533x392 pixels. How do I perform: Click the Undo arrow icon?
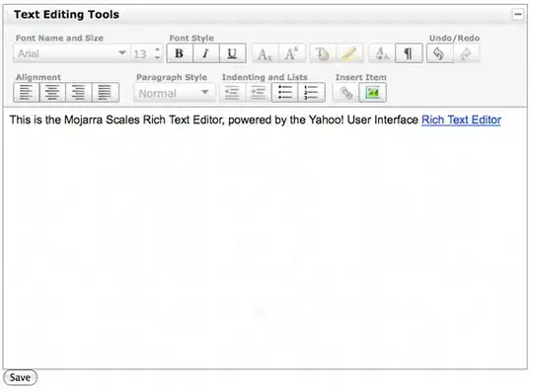(439, 53)
